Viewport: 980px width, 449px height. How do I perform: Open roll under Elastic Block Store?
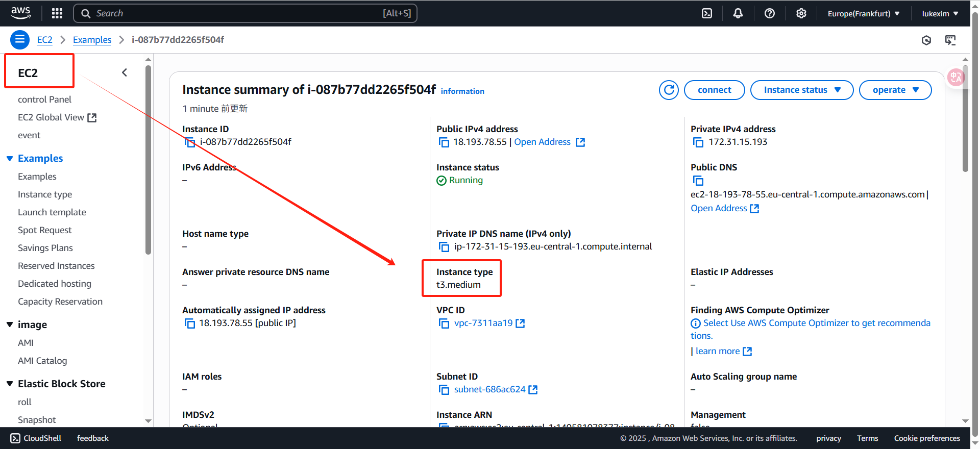point(24,402)
